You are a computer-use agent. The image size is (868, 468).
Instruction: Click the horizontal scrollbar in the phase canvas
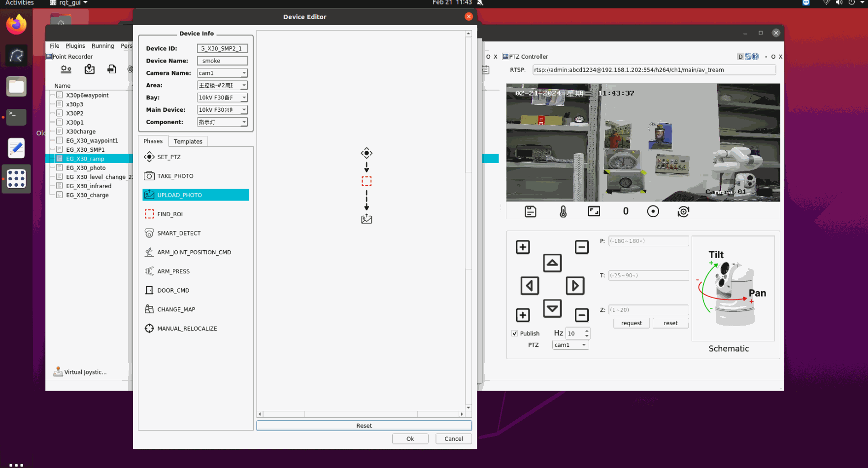pos(361,414)
